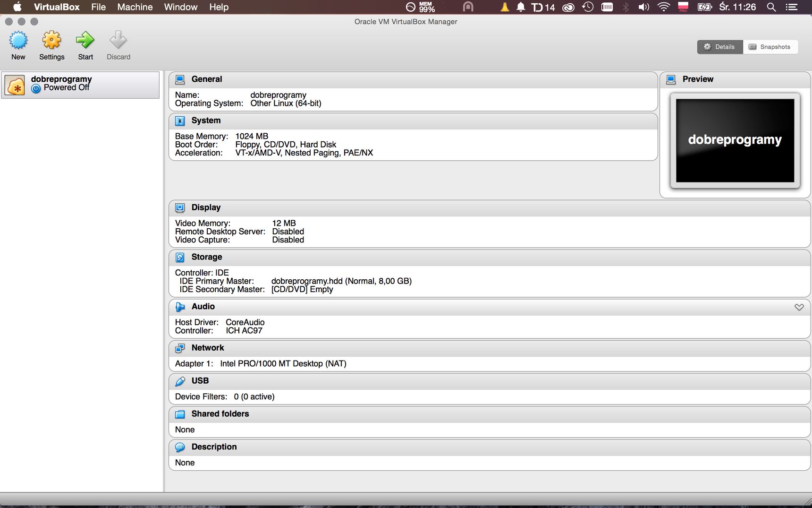
Task: Click the Bluetooth menu bar icon
Action: tap(626, 7)
